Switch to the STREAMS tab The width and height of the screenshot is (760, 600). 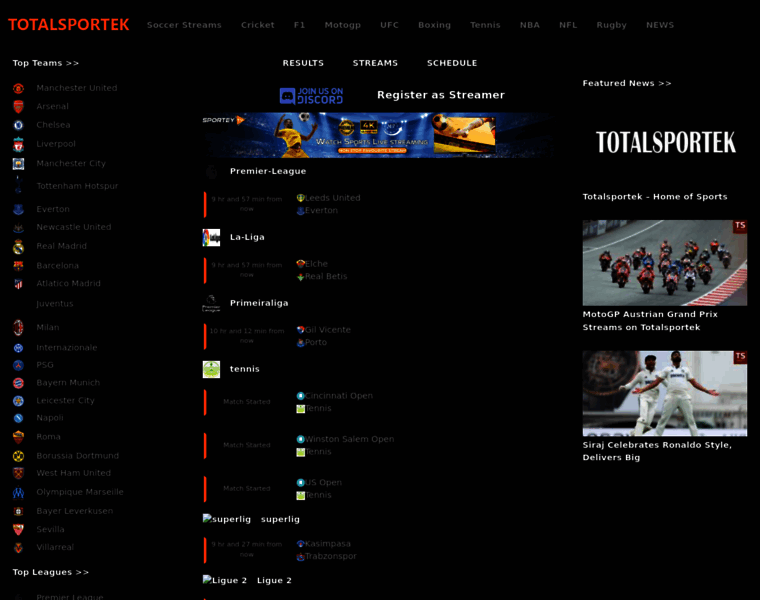point(375,63)
